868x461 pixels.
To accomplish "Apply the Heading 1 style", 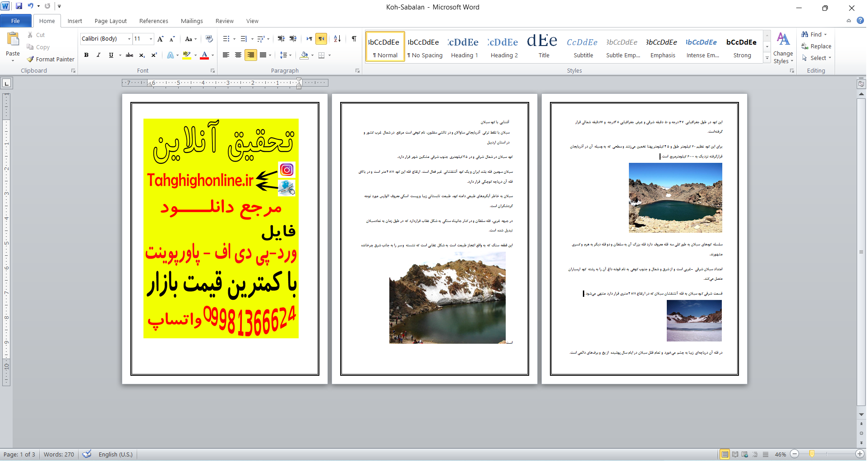I will 464,46.
